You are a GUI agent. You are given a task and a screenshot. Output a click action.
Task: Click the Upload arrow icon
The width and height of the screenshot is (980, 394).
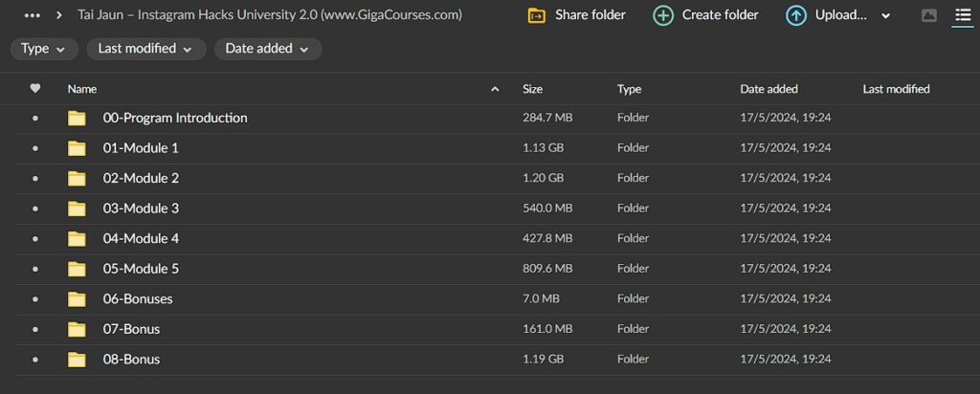795,15
